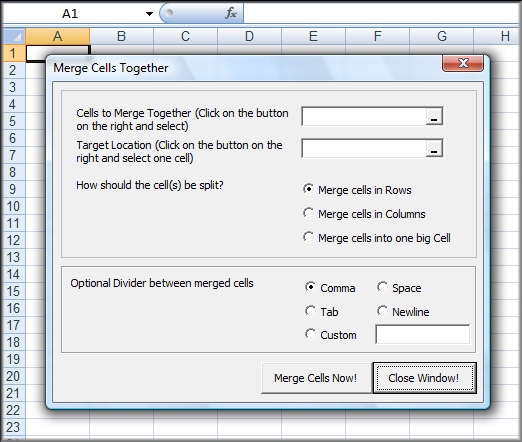This screenshot has height=442, width=522.
Task: Click range selector button for Cells to Merge
Action: (434, 116)
